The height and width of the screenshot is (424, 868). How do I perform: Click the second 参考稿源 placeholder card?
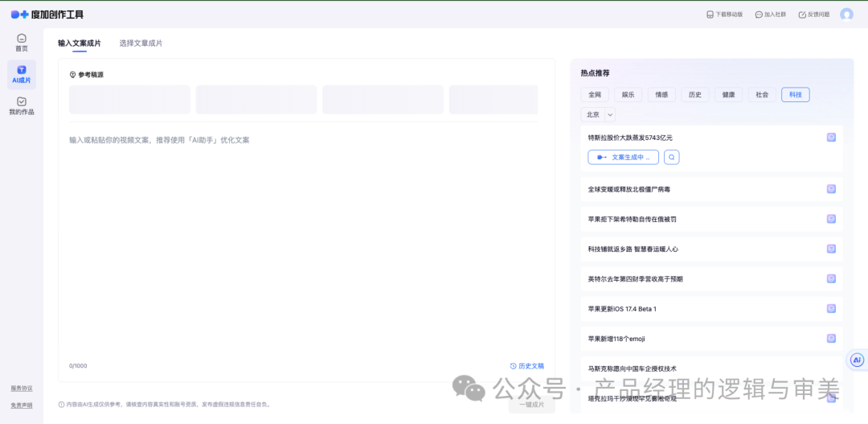click(x=256, y=100)
